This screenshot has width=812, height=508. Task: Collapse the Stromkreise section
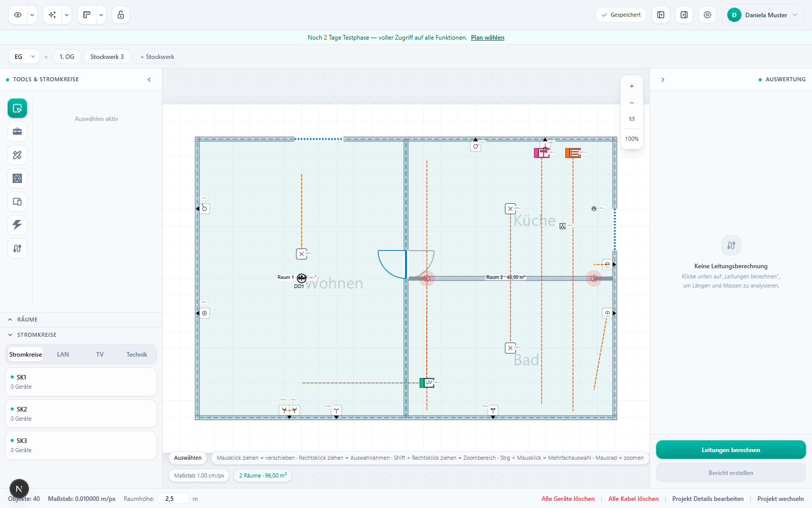(x=81, y=335)
